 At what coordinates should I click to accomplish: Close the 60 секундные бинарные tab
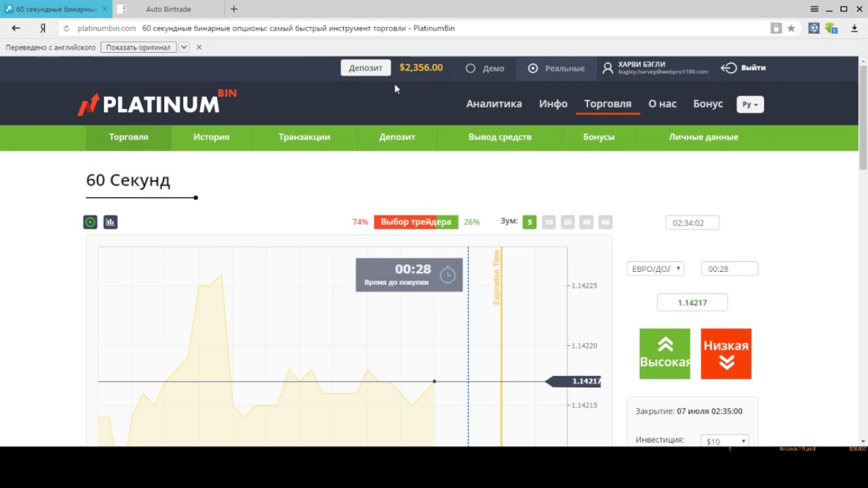click(104, 9)
